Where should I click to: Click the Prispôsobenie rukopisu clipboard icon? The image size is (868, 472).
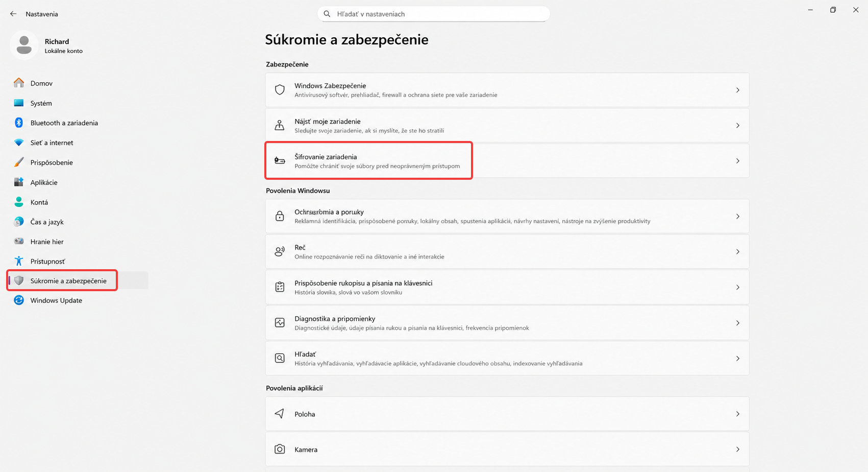[x=280, y=287]
